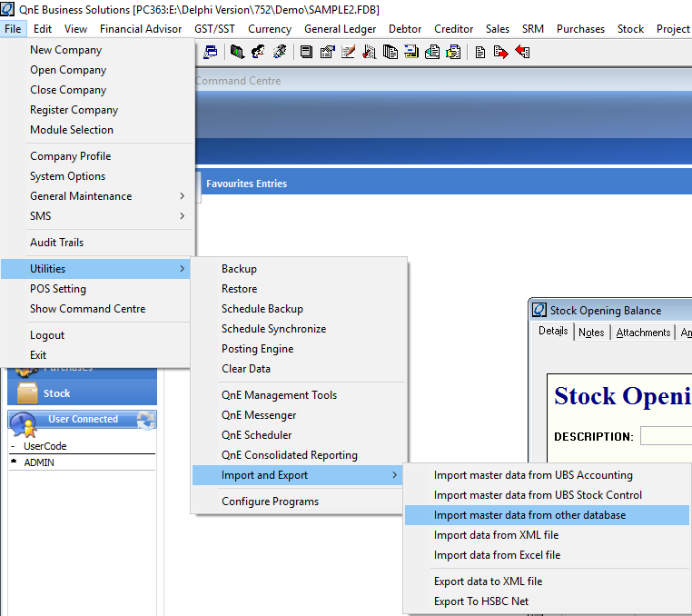Click the green book icon in toolbar
Screen dimensions: 692x616
pyautogui.click(x=237, y=52)
